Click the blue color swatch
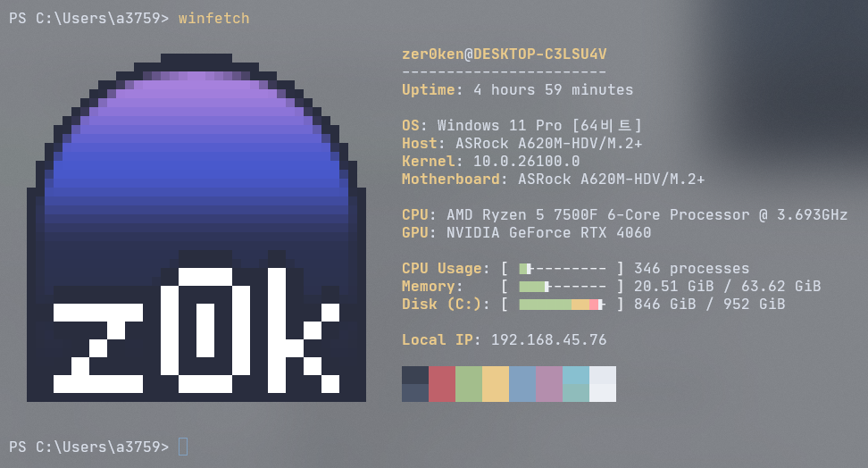The height and width of the screenshot is (468, 868). click(522, 384)
